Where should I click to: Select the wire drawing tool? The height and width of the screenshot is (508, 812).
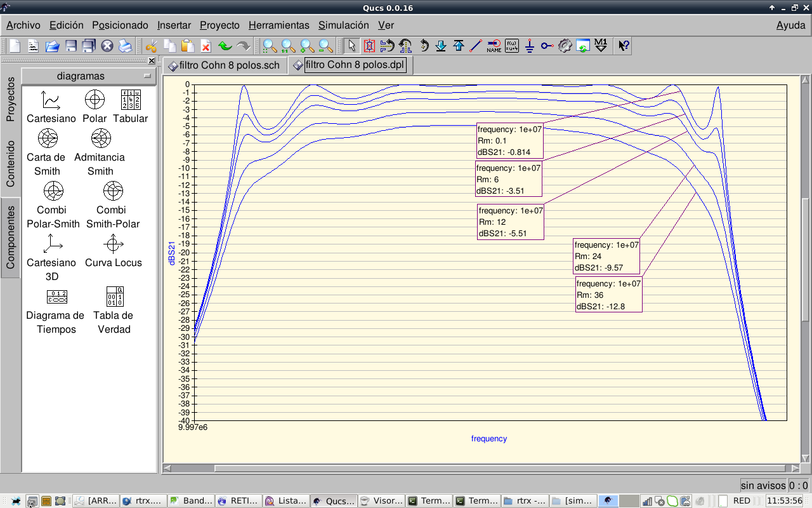[476, 46]
